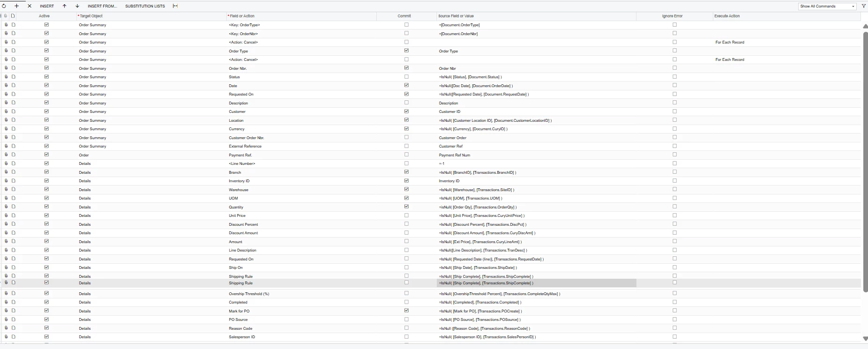The image size is (868, 349).
Task: Uncheck Commit for the Customer row
Action: pyautogui.click(x=406, y=111)
